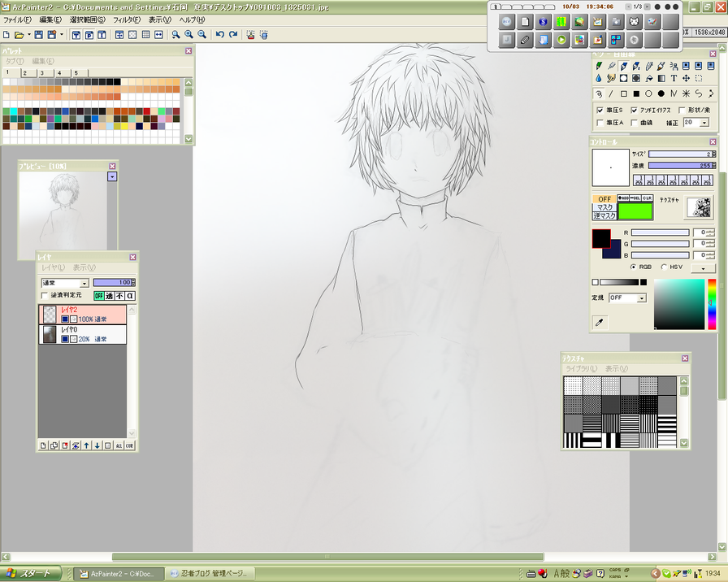Open the dropdown under HSV option

point(703,268)
